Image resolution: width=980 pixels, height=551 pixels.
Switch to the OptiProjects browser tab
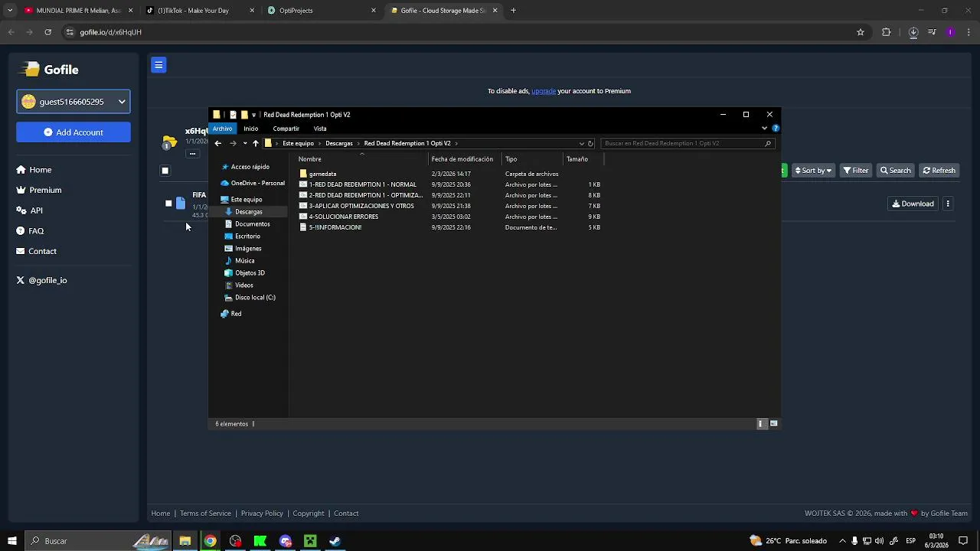[321, 11]
